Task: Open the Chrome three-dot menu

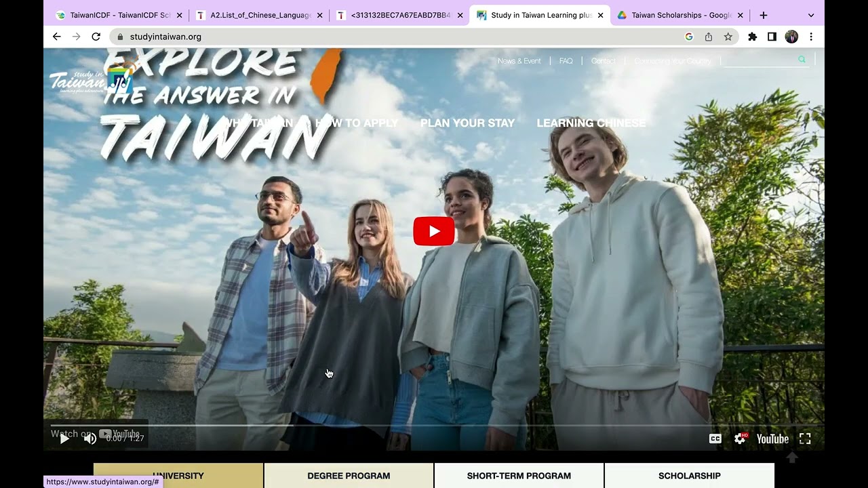Action: (811, 37)
